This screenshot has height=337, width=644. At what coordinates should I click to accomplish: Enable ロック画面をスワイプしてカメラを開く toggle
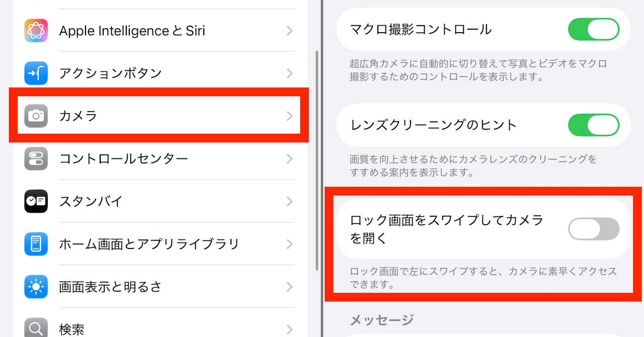click(593, 229)
